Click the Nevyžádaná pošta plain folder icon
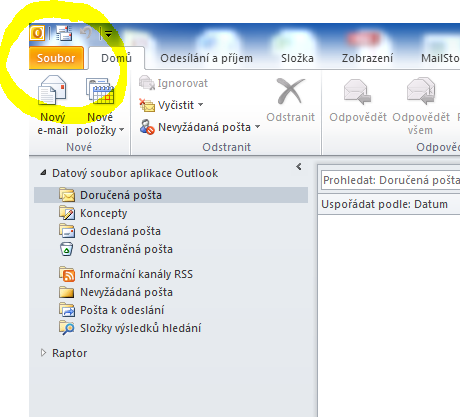Screen dimensions: 460x417 pyautogui.click(x=66, y=292)
